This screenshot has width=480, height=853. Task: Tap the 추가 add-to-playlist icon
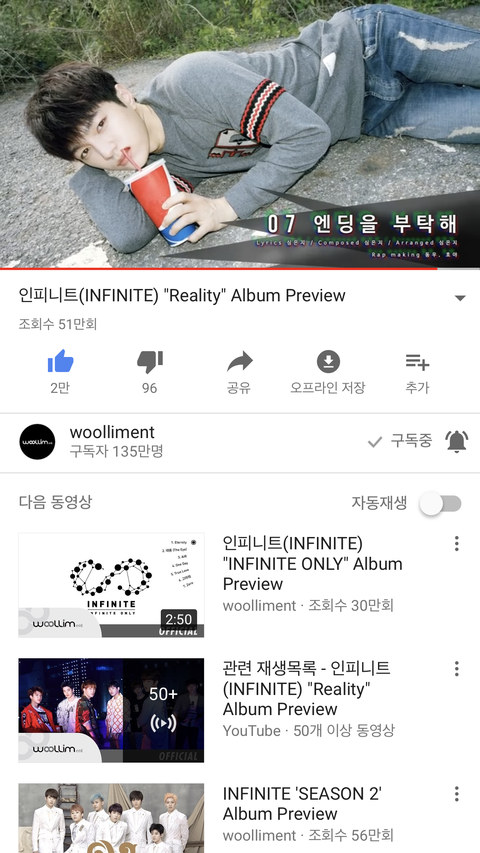(417, 361)
